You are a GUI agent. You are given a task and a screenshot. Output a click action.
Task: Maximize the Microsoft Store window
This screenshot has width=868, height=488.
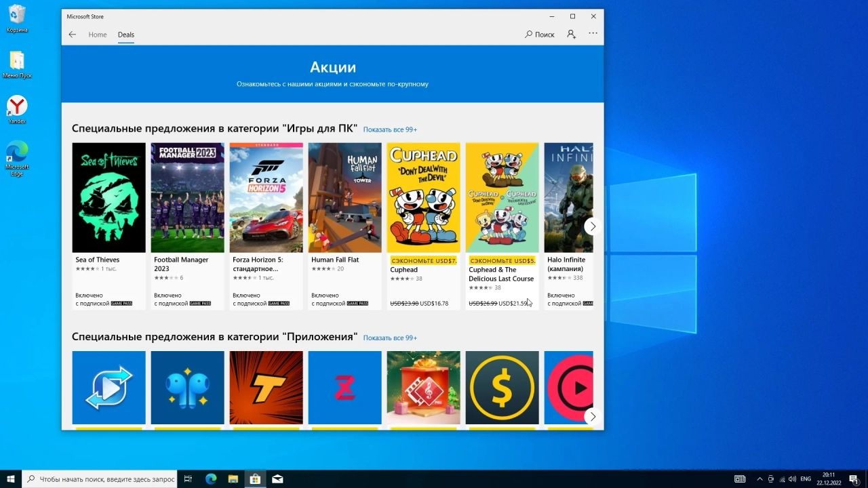click(572, 16)
